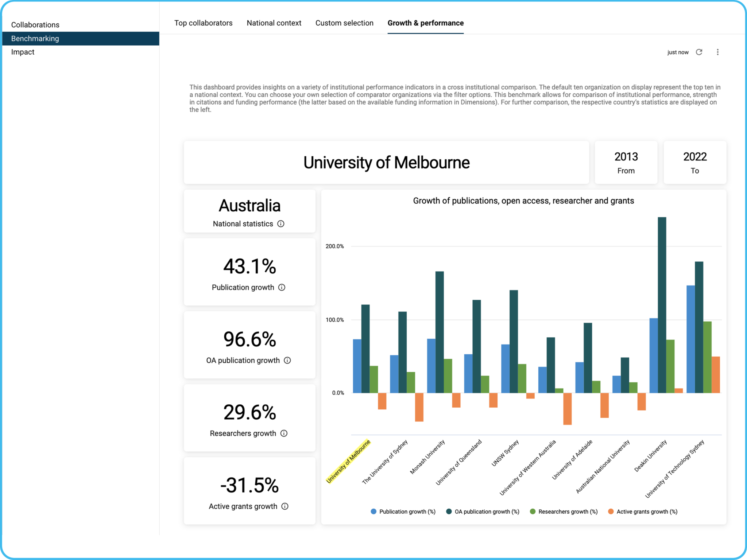
Task: Switch to the National context tab
Action: click(274, 23)
